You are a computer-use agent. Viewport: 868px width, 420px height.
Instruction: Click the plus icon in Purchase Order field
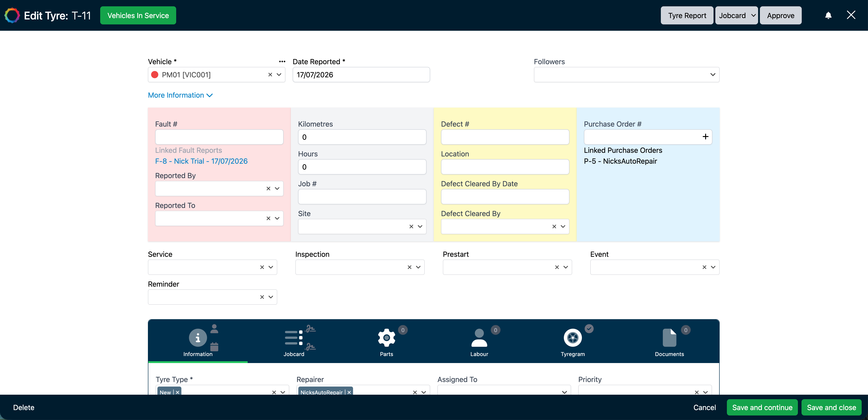coord(705,137)
